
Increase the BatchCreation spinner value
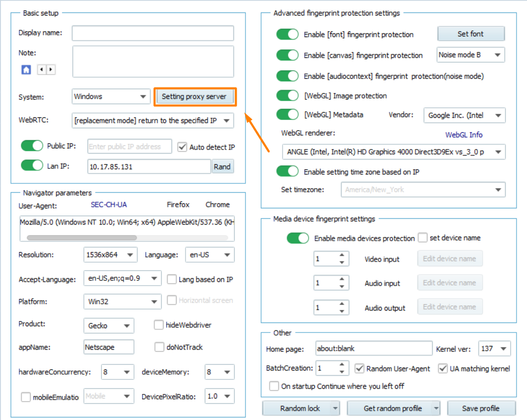[x=341, y=365]
